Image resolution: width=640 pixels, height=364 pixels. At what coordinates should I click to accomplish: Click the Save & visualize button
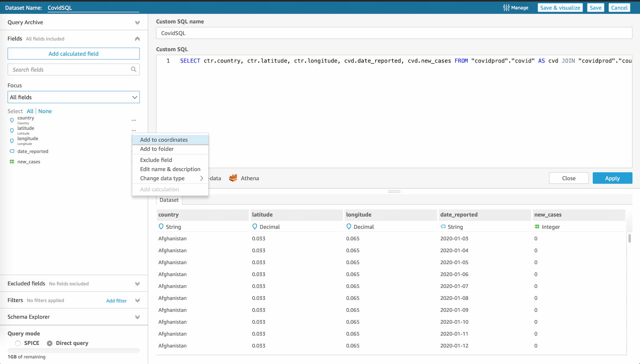pyautogui.click(x=560, y=8)
